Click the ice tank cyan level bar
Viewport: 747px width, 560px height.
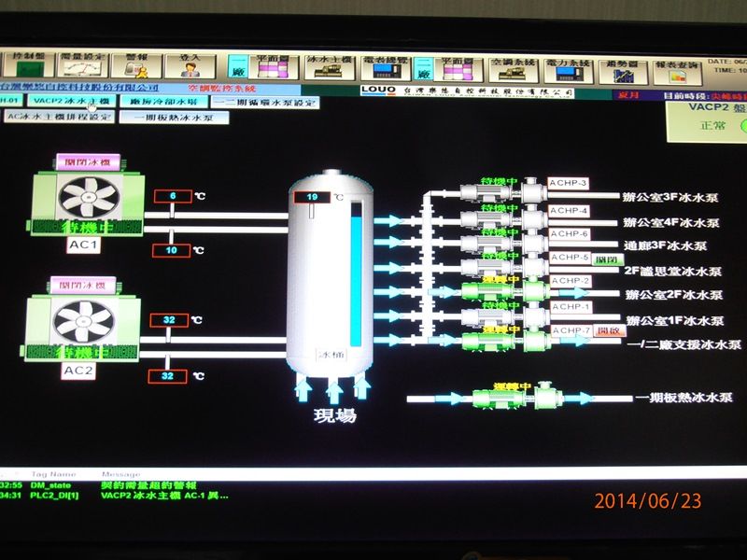click(x=356, y=280)
